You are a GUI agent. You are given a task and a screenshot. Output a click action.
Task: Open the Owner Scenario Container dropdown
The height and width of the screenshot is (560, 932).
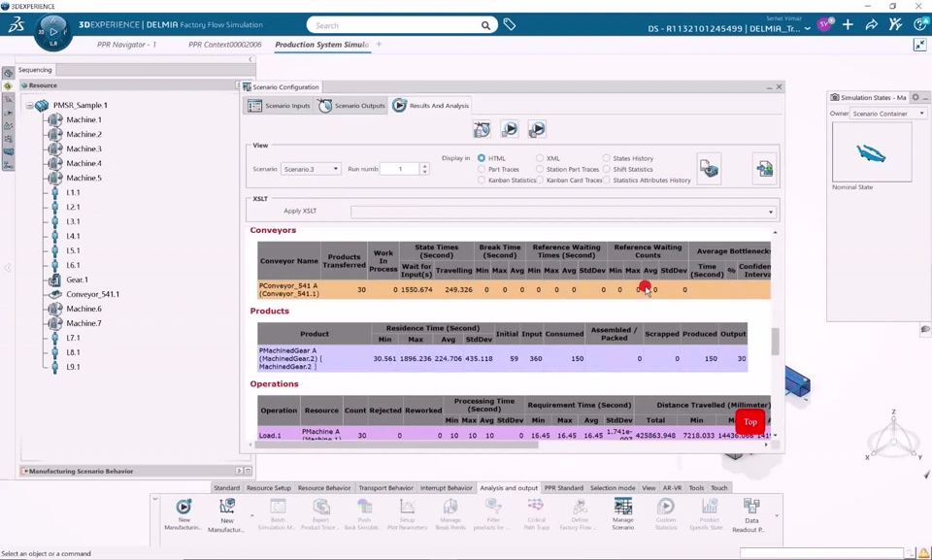888,113
